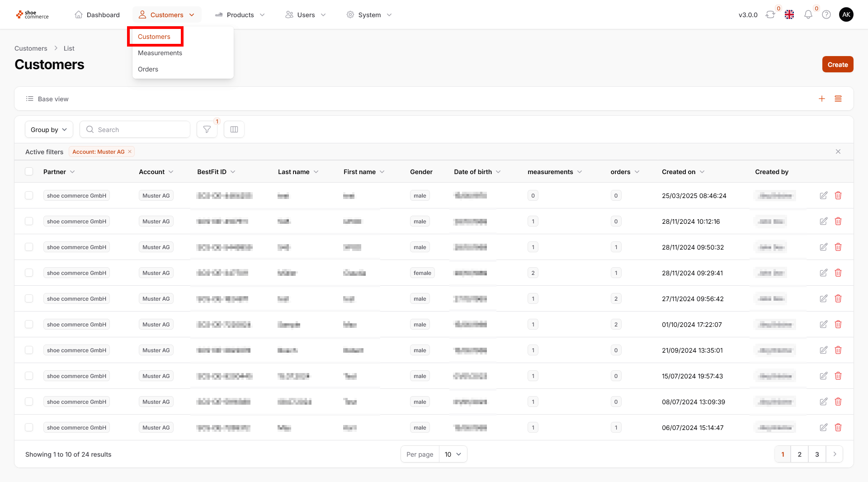Screen dimensions: 868x482
Task: Expand the Group by dropdown
Action: [49, 130]
